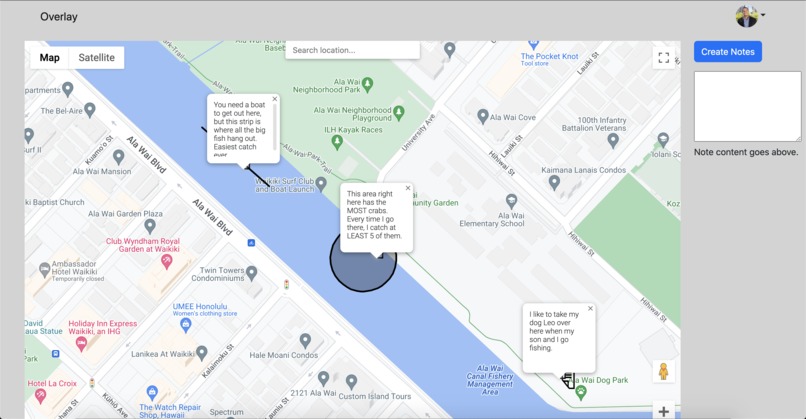Click the Ala Wai Neighborhood Park marker
The image size is (806, 419).
[367, 84]
